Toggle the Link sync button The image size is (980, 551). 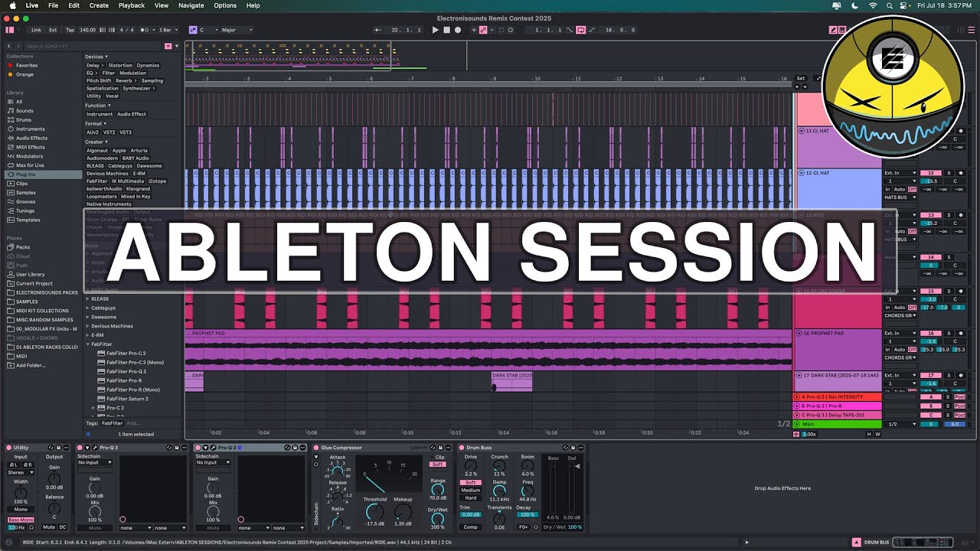(36, 30)
